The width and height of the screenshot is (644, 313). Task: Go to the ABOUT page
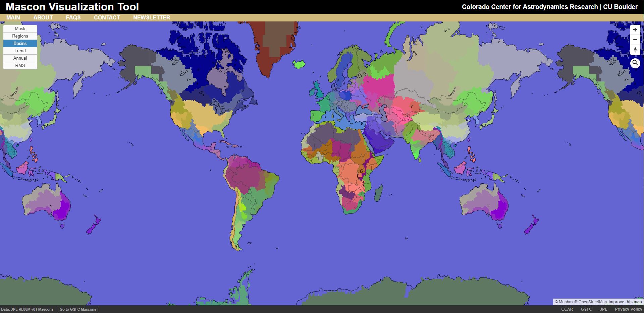coord(43,17)
